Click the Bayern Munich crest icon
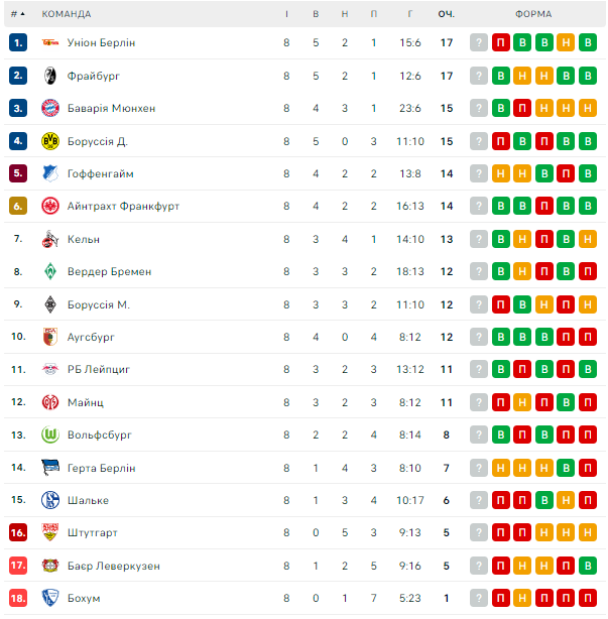 50,108
